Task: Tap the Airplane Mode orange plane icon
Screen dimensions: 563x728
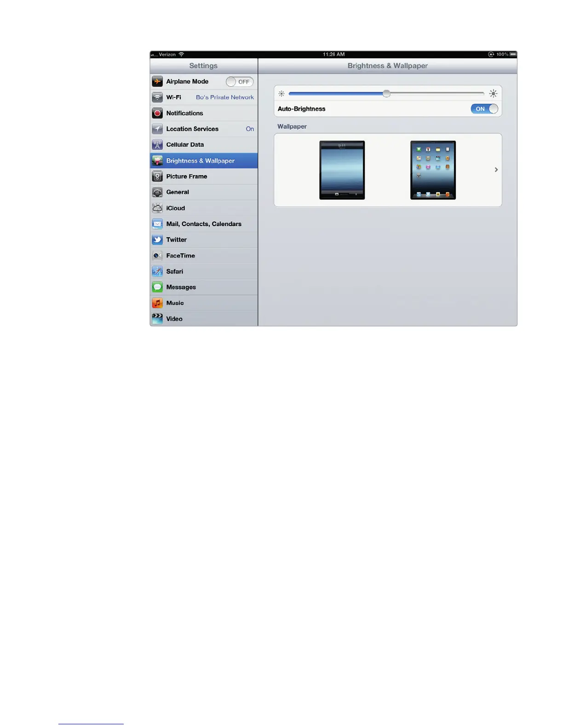Action: [x=157, y=82]
